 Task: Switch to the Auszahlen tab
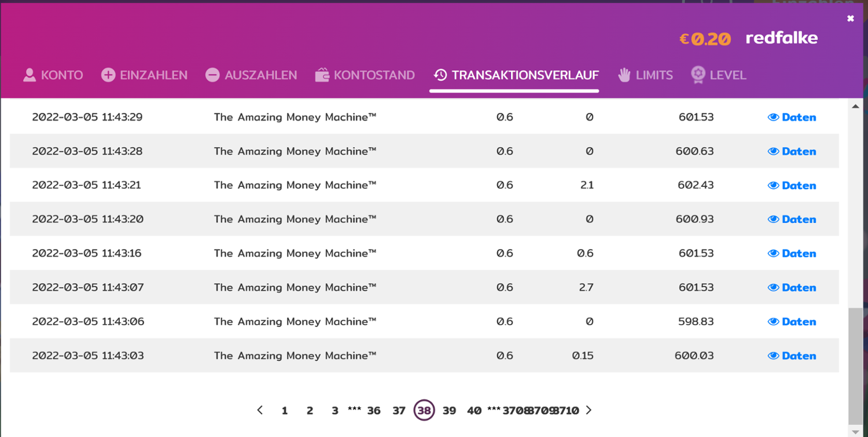pos(260,75)
